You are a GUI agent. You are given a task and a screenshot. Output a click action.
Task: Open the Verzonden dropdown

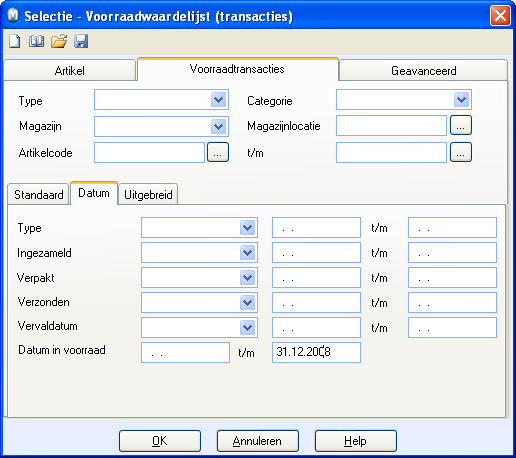pos(248,303)
